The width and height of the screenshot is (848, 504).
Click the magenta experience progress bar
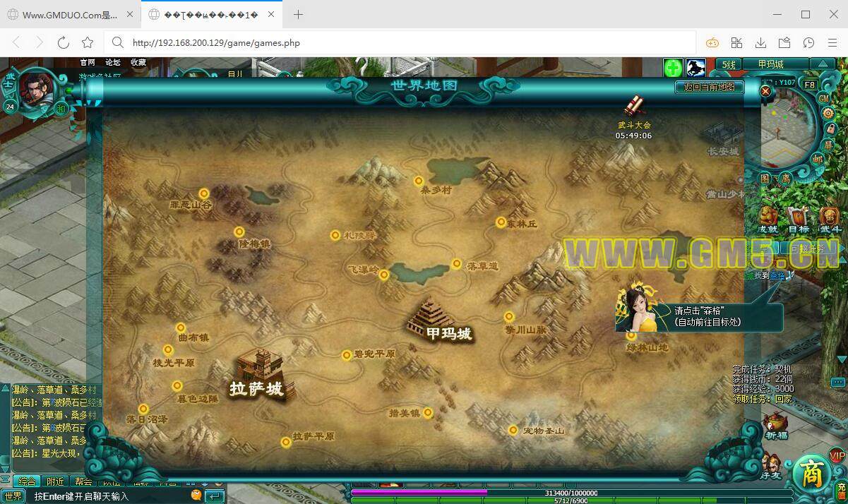(x=418, y=492)
